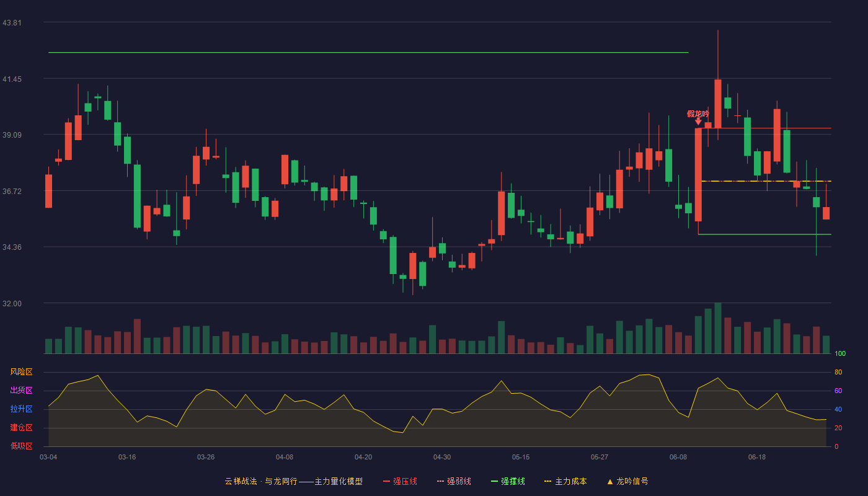The width and height of the screenshot is (868, 496).
Task: Click the 03-26 date axis label
Action: [206, 457]
